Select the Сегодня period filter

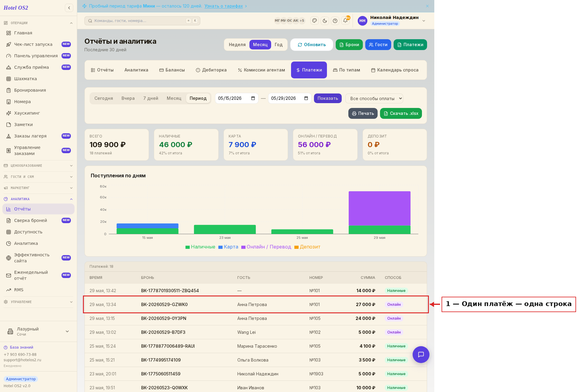103,98
